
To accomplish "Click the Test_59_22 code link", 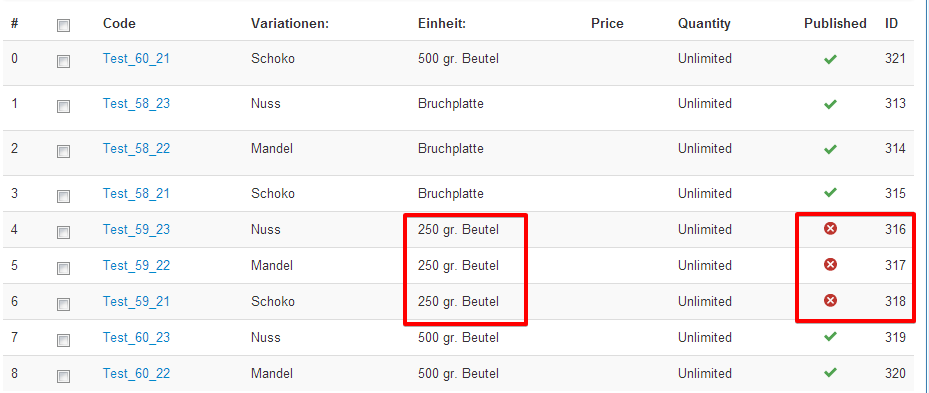I will 136,266.
